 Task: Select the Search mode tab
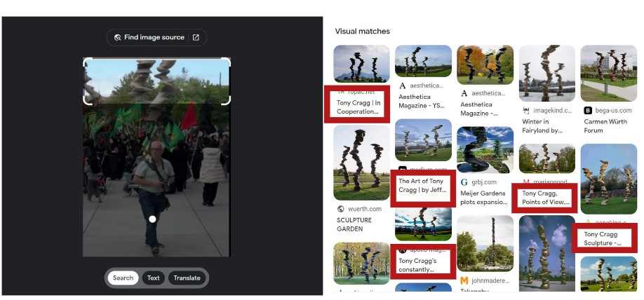[123, 278]
